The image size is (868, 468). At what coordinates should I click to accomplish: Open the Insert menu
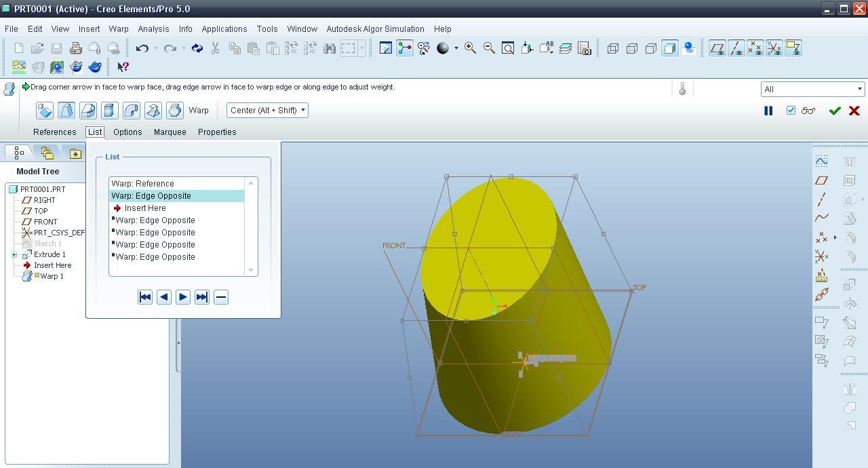pos(89,28)
